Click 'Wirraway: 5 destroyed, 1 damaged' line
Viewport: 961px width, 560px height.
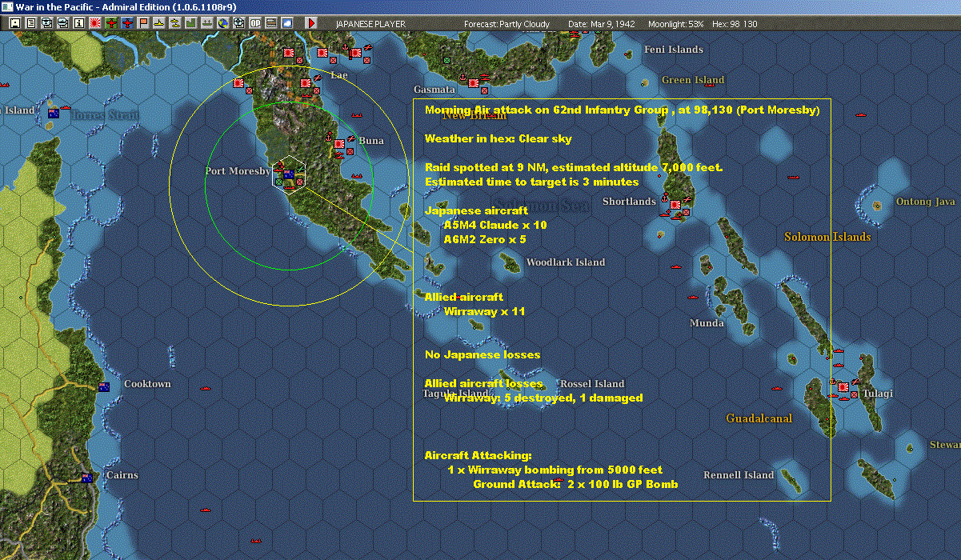click(543, 398)
